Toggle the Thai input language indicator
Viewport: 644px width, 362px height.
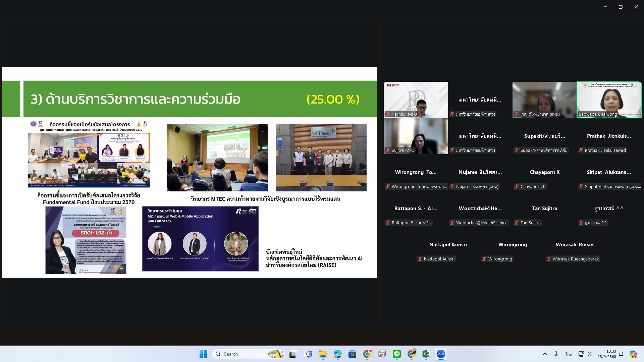[568, 354]
